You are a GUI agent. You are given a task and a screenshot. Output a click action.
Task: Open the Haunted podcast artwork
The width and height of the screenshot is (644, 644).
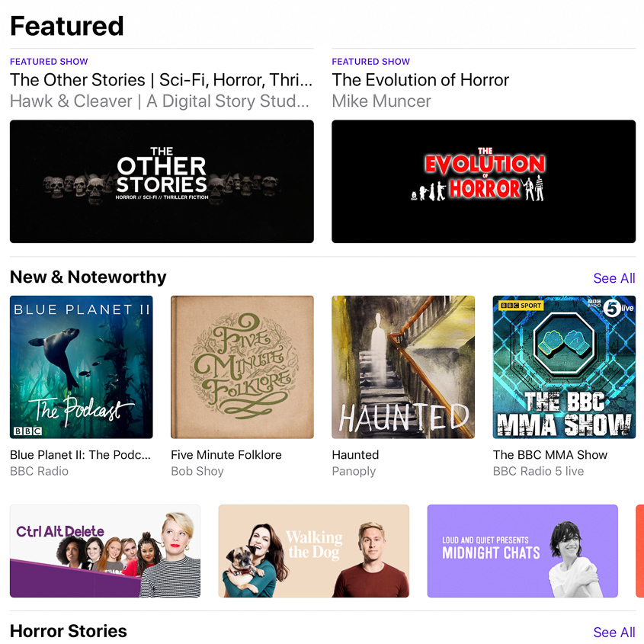[x=403, y=367]
